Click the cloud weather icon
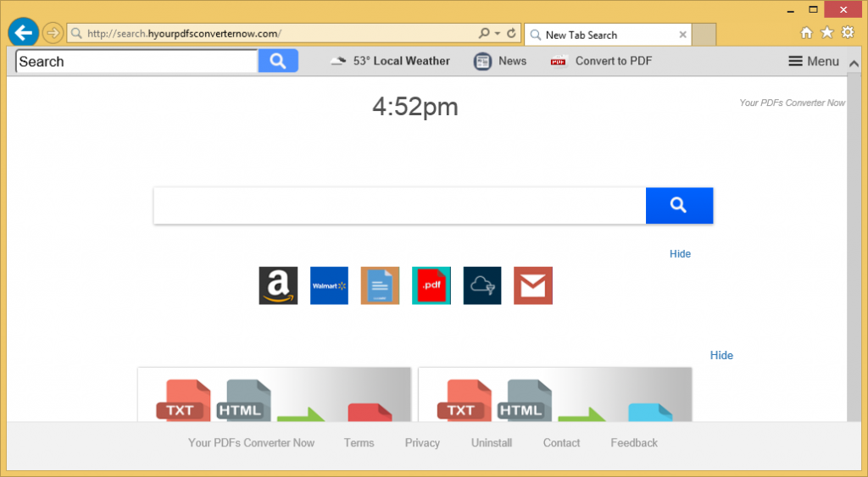 [338, 61]
